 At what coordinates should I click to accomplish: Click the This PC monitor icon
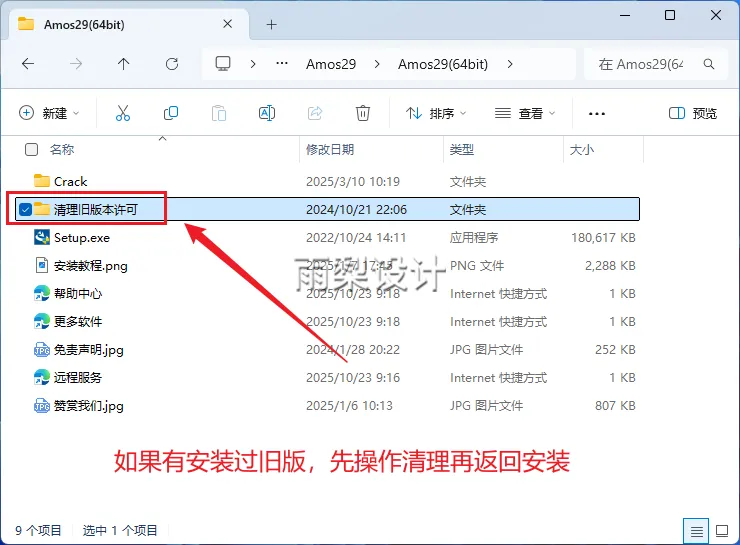point(223,64)
